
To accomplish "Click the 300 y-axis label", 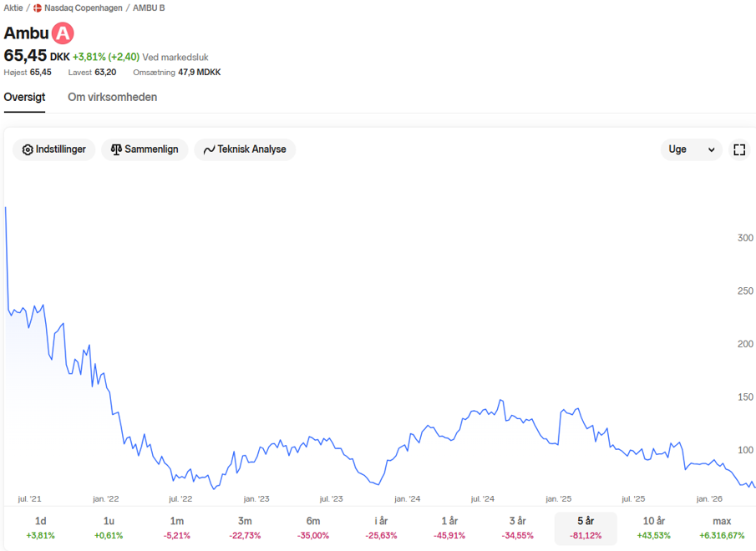I will point(745,238).
